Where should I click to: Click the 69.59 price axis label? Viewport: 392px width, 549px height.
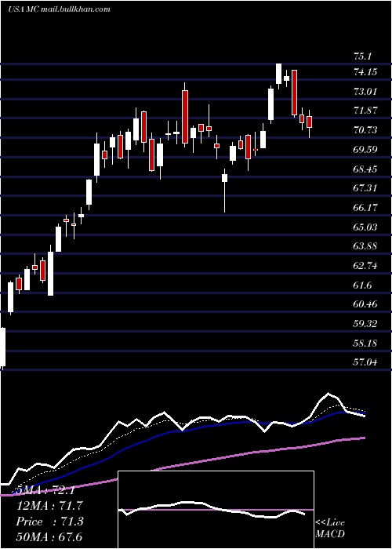pos(365,150)
